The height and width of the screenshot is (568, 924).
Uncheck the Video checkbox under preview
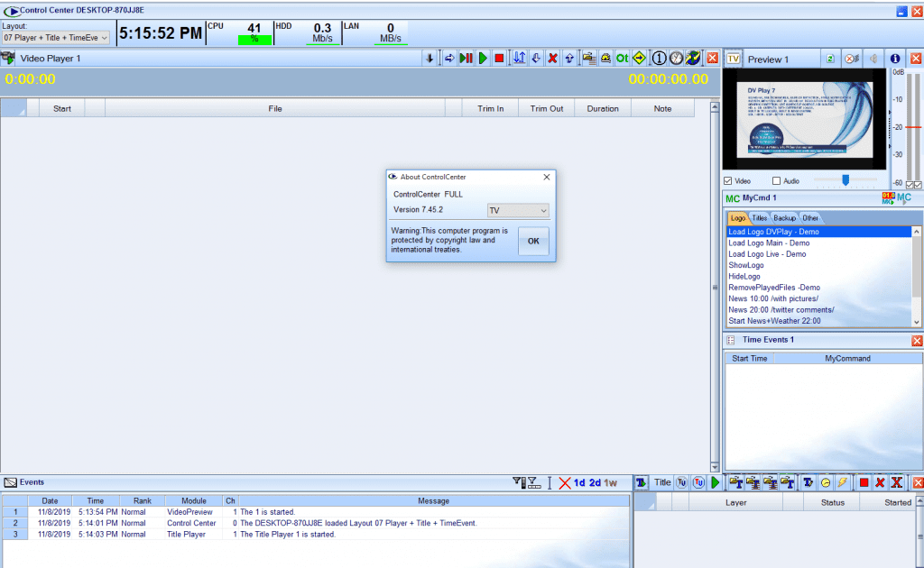coord(728,181)
